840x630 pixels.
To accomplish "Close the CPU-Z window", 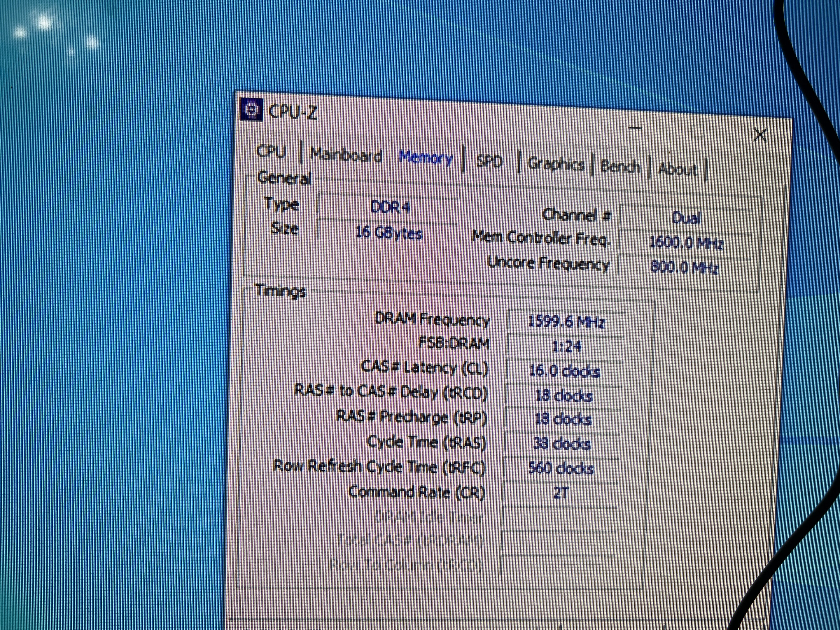I will click(760, 135).
